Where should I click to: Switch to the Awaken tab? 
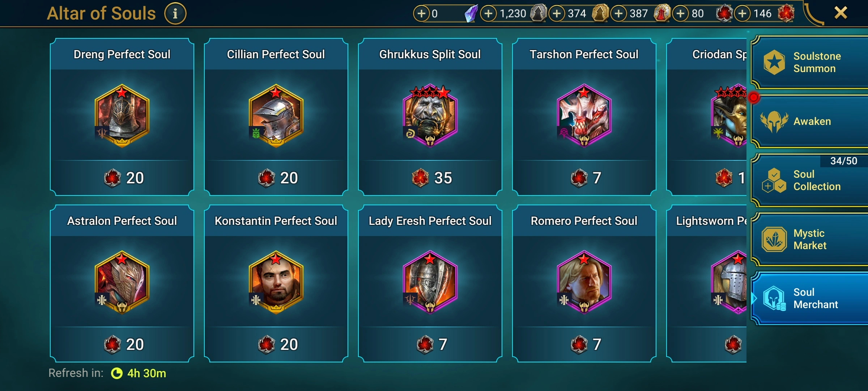pos(809,121)
